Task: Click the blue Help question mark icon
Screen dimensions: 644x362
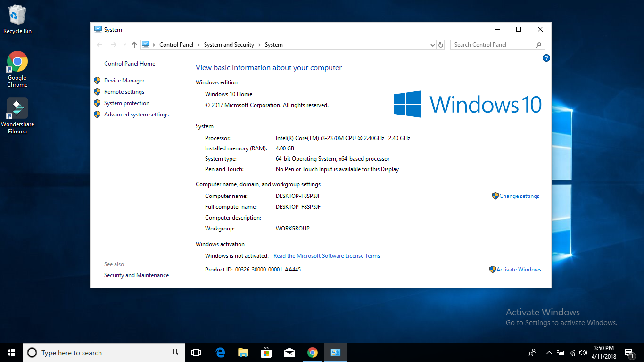Action: (x=546, y=58)
